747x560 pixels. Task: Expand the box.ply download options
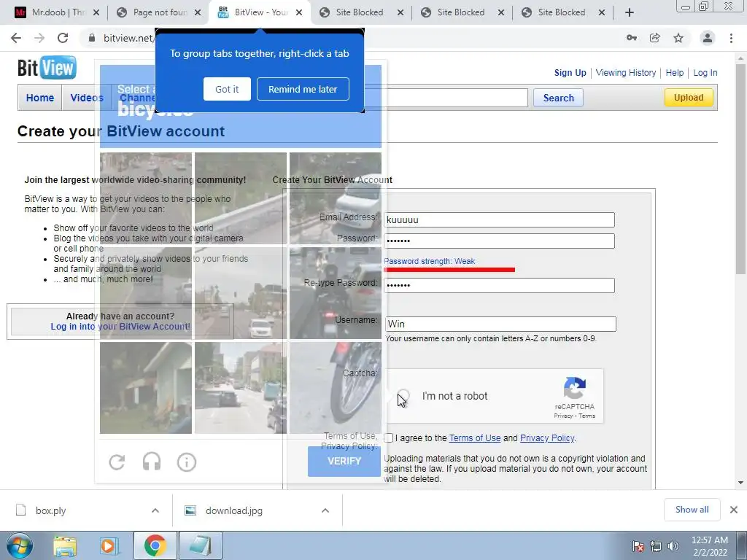(x=155, y=510)
